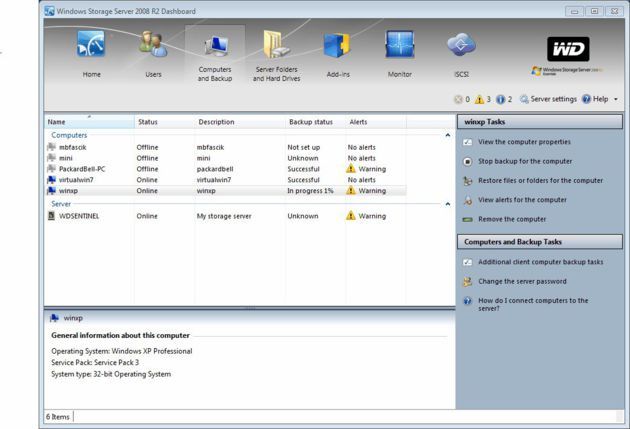Image resolution: width=630 pixels, height=429 pixels.
Task: Click 'Operating System: Windows XP Professional' text
Action: [122, 351]
